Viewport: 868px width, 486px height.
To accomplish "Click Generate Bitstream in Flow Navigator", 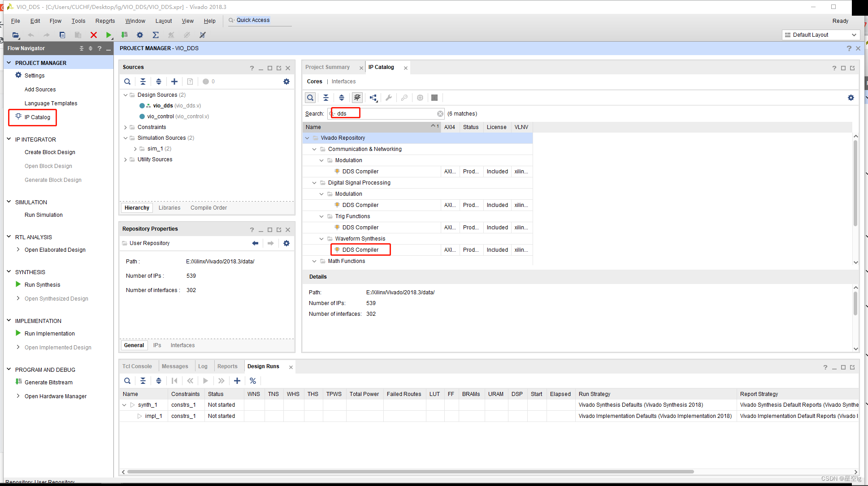I will (x=48, y=383).
